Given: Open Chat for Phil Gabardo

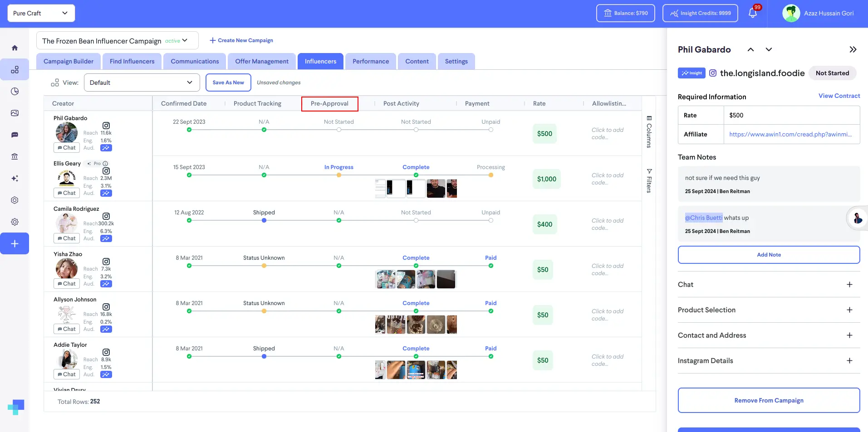Looking at the screenshot, I should [67, 148].
